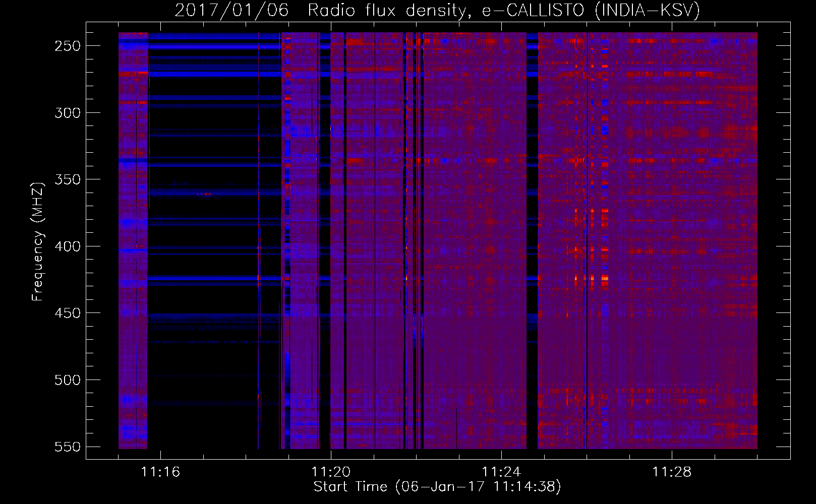
Task: Click the 550 frequency tick label
Action: pos(68,447)
